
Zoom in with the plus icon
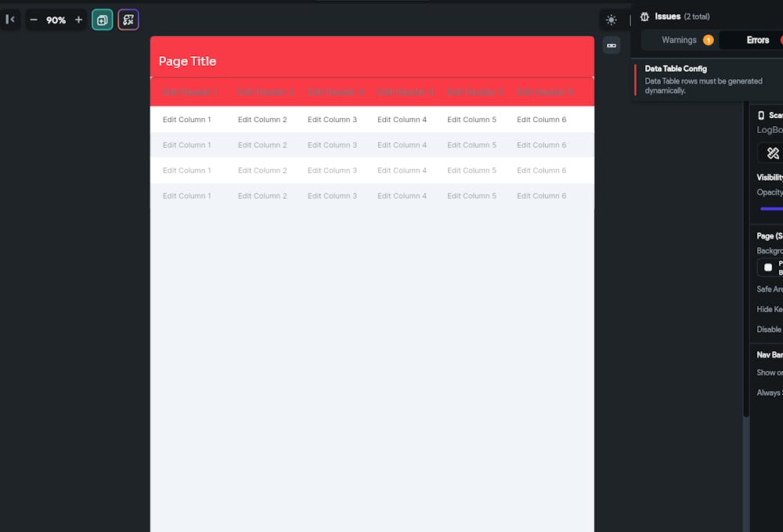(x=78, y=20)
